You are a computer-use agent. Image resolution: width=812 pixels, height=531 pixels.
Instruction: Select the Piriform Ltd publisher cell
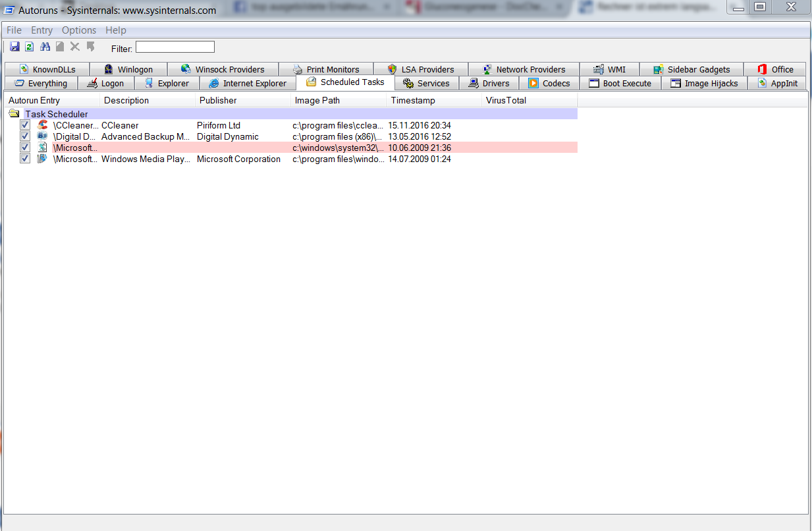[219, 125]
